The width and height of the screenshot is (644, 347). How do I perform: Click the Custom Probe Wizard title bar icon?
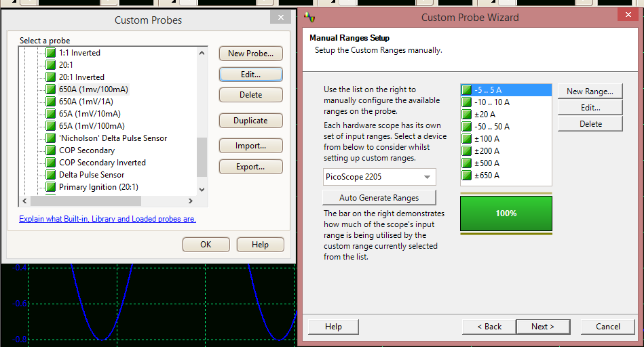(309, 18)
